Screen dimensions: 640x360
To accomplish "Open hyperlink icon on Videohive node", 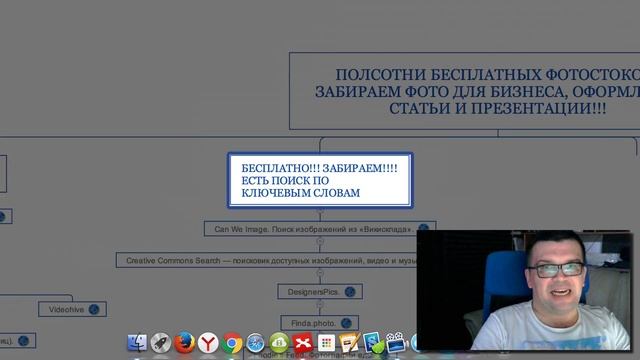I will click(94, 309).
